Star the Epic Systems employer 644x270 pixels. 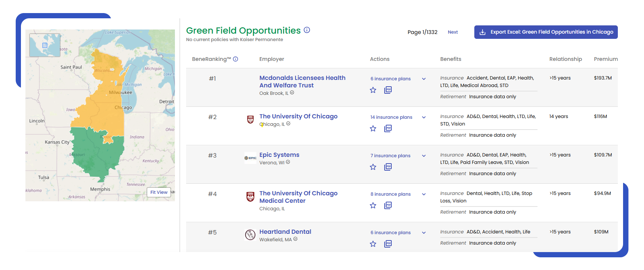(373, 167)
